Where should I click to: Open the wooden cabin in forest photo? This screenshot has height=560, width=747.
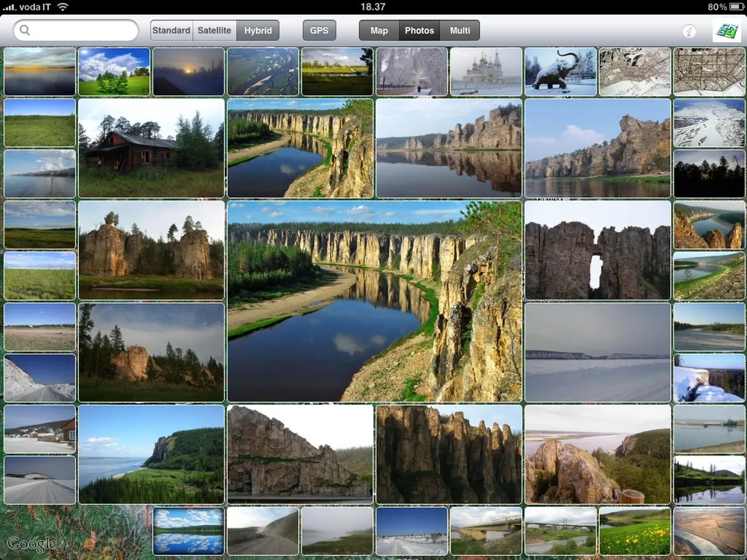point(152,148)
